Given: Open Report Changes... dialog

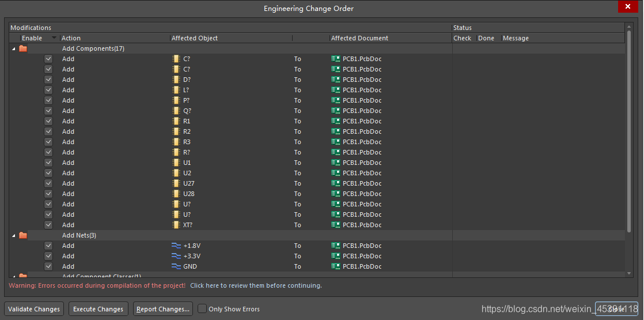Looking at the screenshot, I should tap(163, 309).
